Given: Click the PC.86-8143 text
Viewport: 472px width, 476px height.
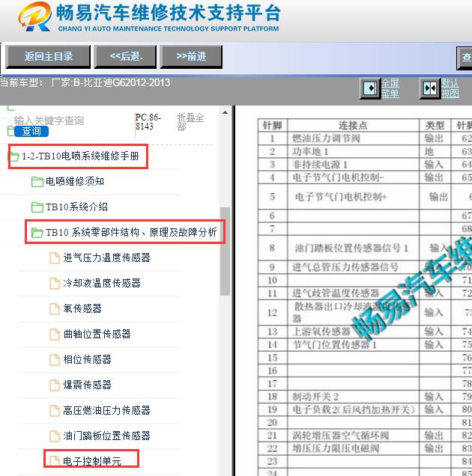Looking at the screenshot, I should (x=148, y=122).
